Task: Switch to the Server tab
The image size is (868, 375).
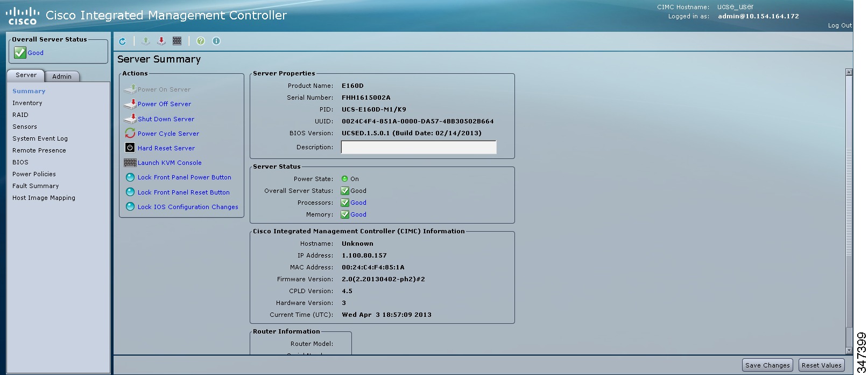Action: click(x=26, y=75)
